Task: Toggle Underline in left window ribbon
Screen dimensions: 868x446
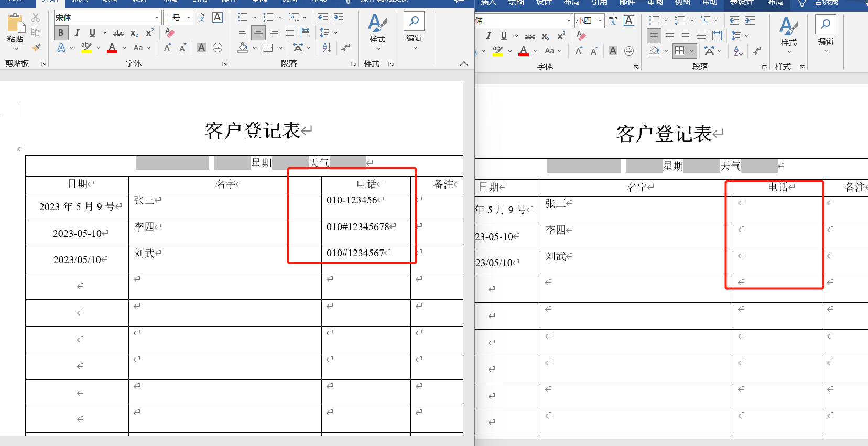Action: coord(92,32)
